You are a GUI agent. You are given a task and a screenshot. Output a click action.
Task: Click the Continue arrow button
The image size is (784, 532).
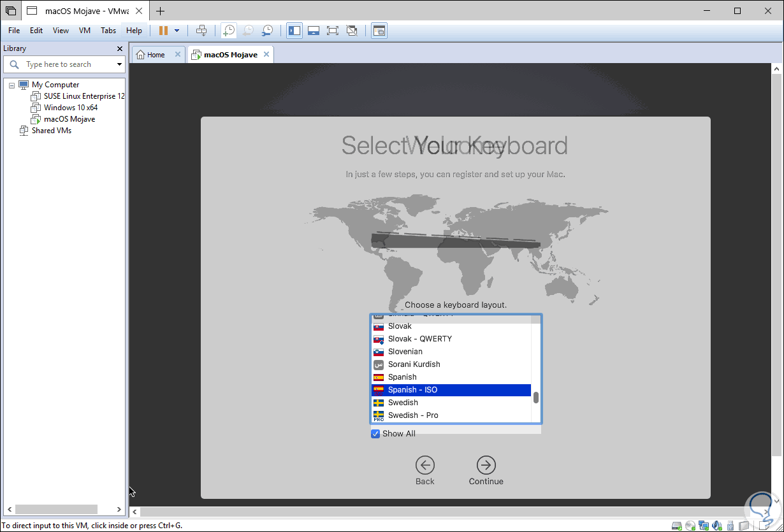(486, 465)
